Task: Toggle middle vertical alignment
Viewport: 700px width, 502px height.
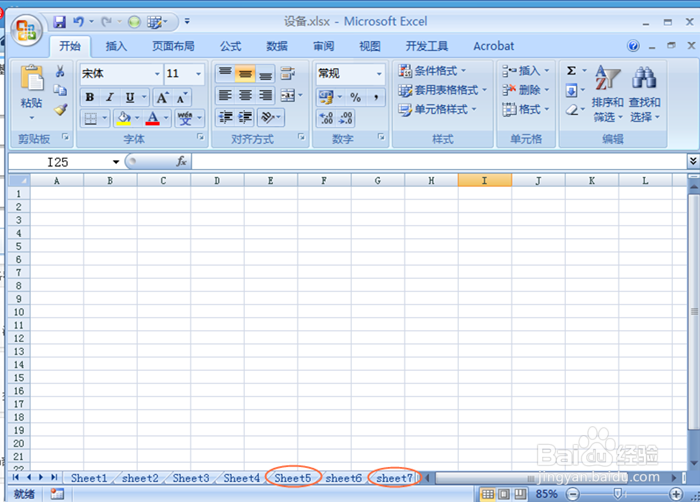Action: pos(245,73)
